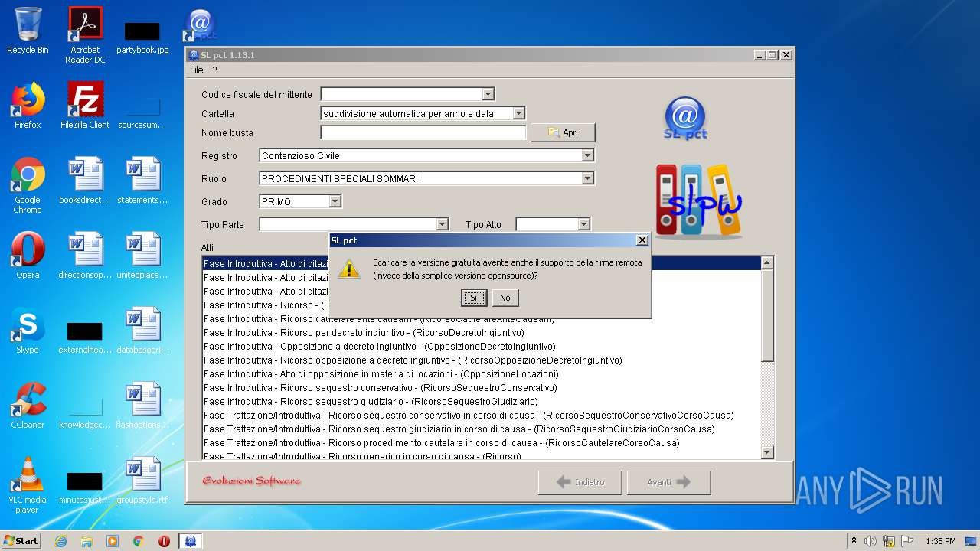Open the VLC media player desktop icon
Image resolution: width=980 pixels, height=551 pixels.
tap(28, 485)
